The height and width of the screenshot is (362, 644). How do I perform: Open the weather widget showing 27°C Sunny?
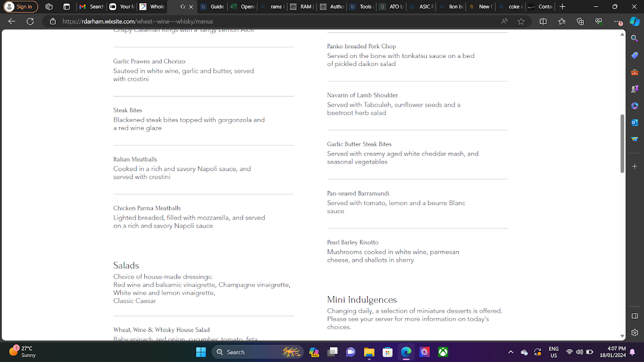pos(23,352)
